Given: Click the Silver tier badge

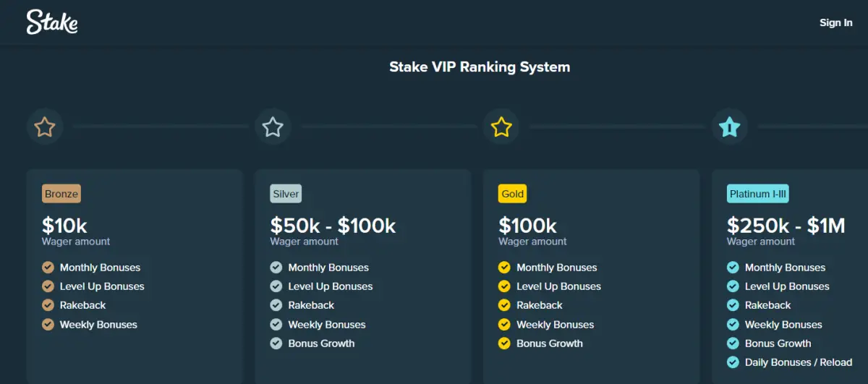Looking at the screenshot, I should [x=286, y=194].
